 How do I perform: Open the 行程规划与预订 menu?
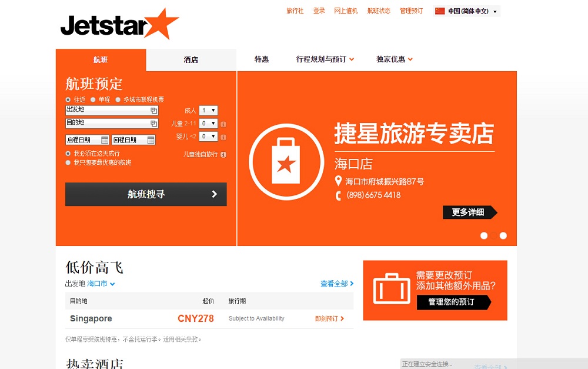(325, 59)
